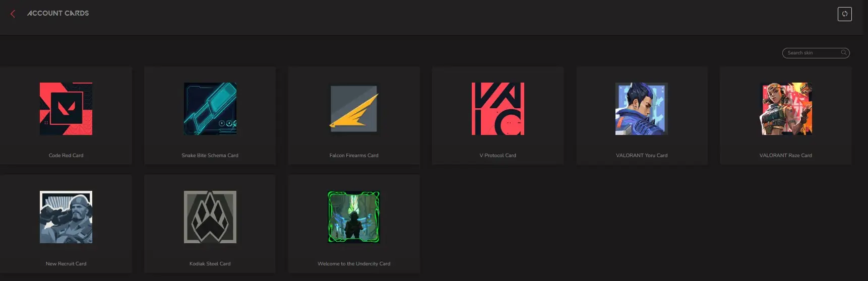868x281 pixels.
Task: Select the Code Red Card image
Action: (x=66, y=109)
